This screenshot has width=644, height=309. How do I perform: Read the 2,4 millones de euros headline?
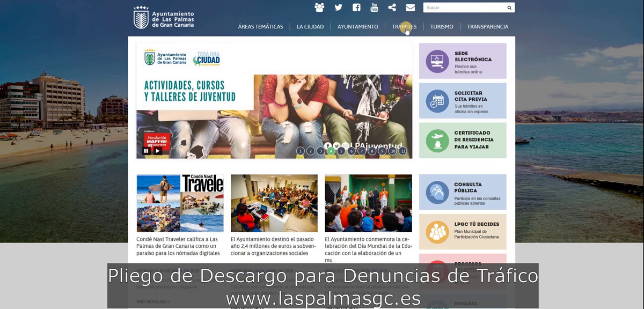point(273,246)
